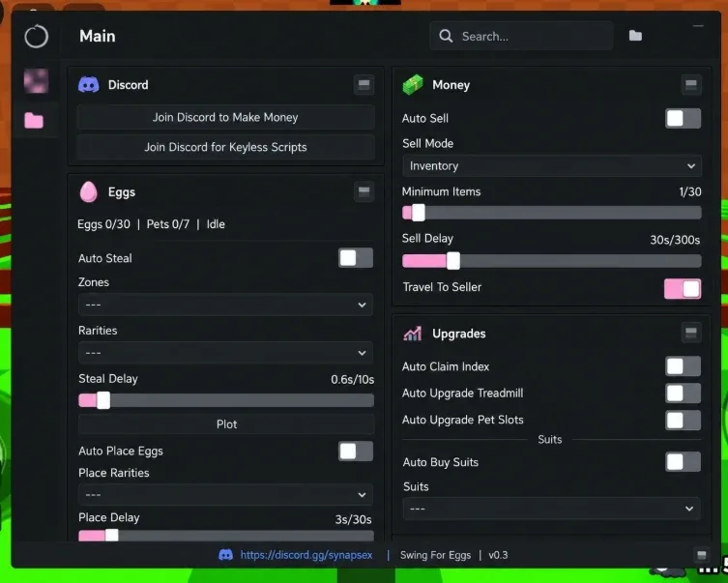Image resolution: width=728 pixels, height=583 pixels.
Task: Click the Upgrades chart icon
Action: [412, 334]
